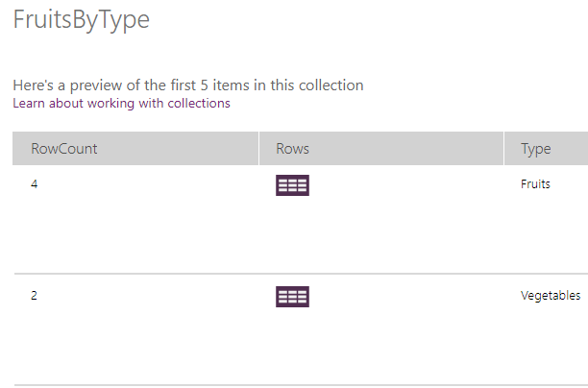This screenshot has height=388, width=588.
Task: Click the Vegetables type cell
Action: tap(550, 296)
